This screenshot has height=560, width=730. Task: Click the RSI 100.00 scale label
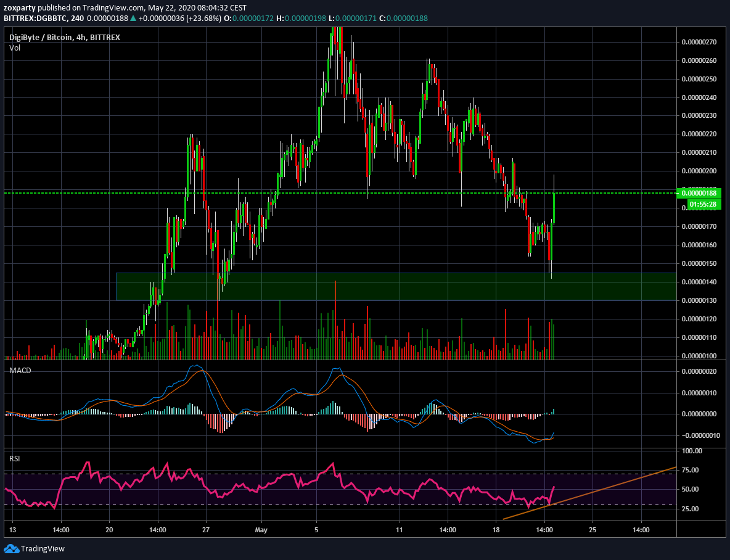tap(692, 451)
